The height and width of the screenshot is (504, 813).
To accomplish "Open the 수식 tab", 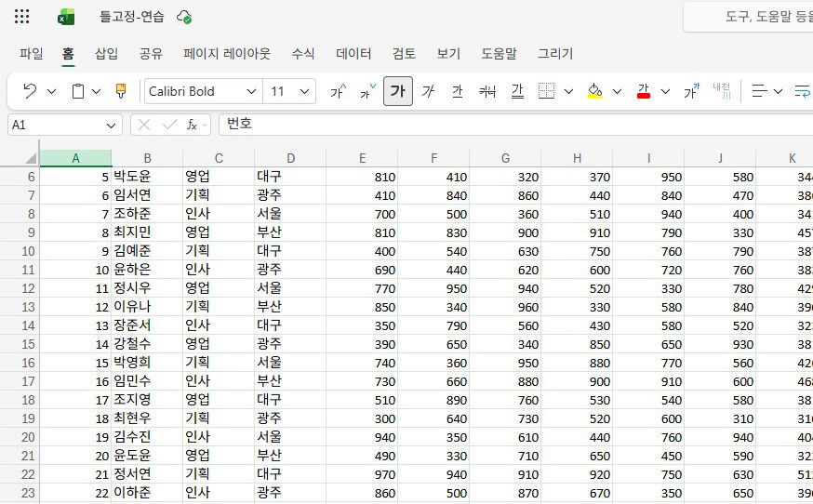I will 303,53.
